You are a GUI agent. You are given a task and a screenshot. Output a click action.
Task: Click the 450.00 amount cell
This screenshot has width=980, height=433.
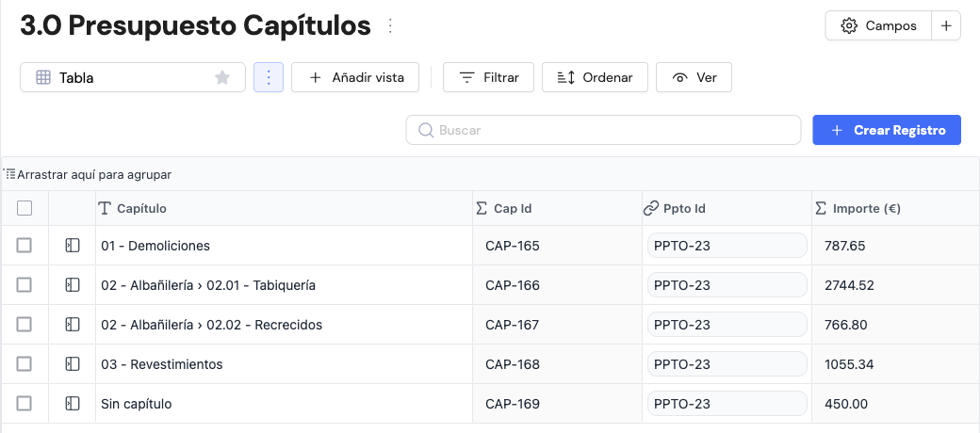click(896, 404)
